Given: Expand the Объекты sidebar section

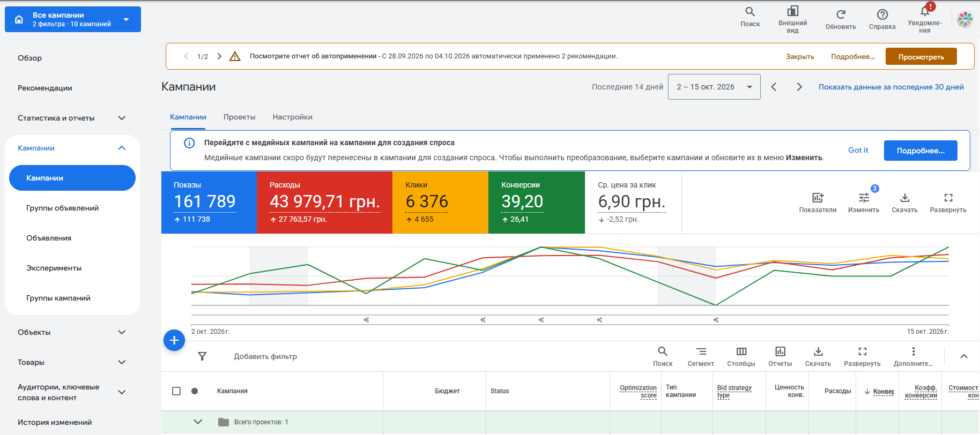Looking at the screenshot, I should pos(122,332).
